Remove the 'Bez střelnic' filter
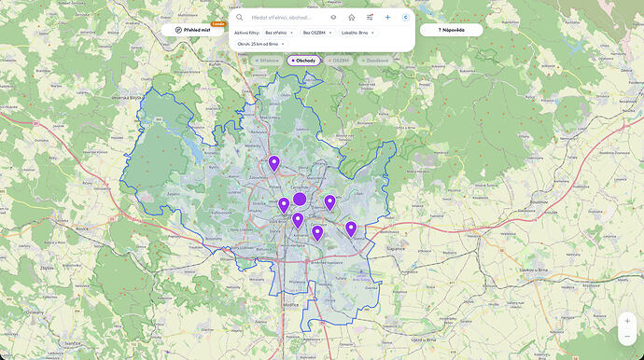The image size is (644, 360). (291, 33)
